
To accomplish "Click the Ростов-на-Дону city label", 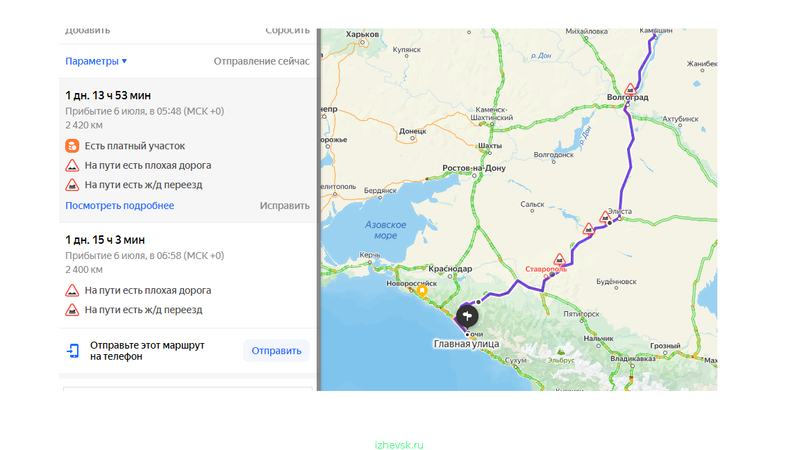I will coord(474,168).
